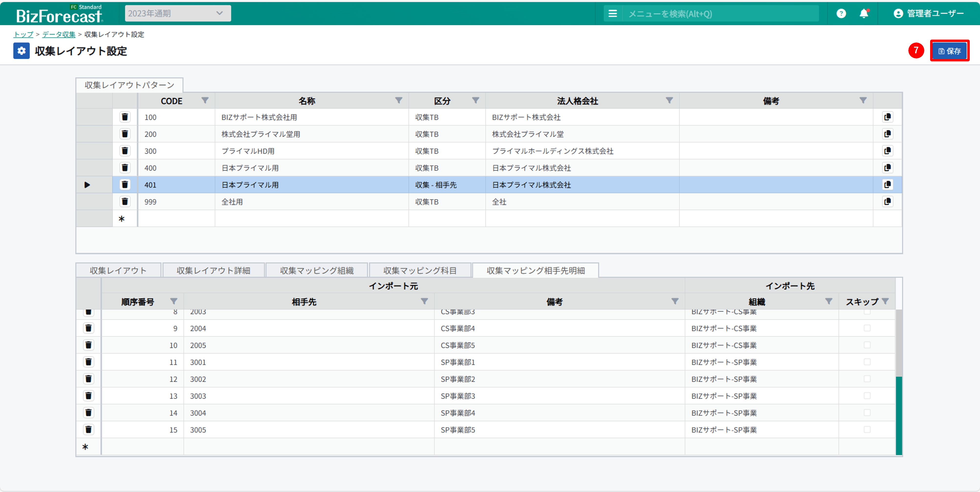This screenshot has width=980, height=492.
Task: Open the notification bell icon
Action: point(864,14)
